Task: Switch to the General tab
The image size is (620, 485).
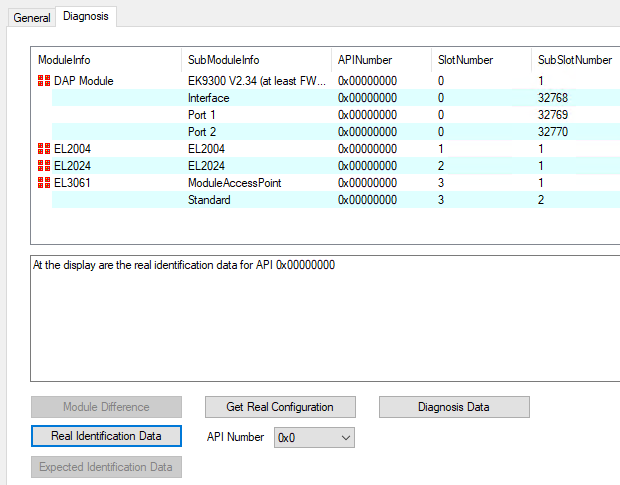Action: [x=31, y=17]
